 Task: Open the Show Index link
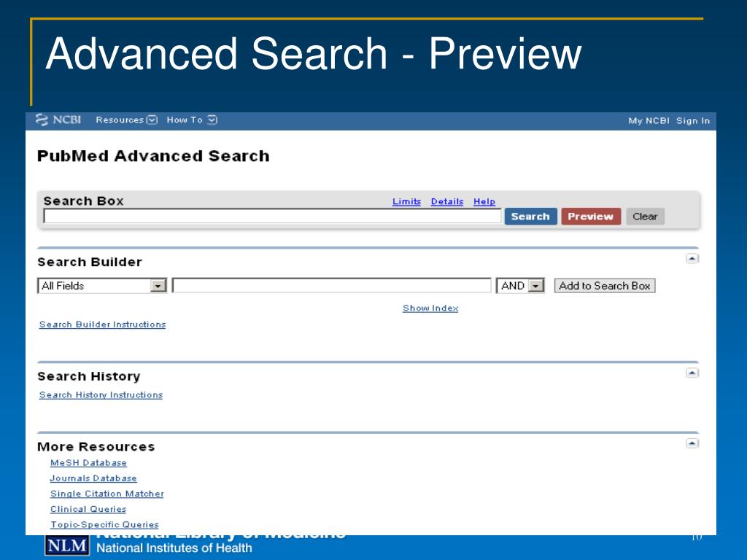430,308
